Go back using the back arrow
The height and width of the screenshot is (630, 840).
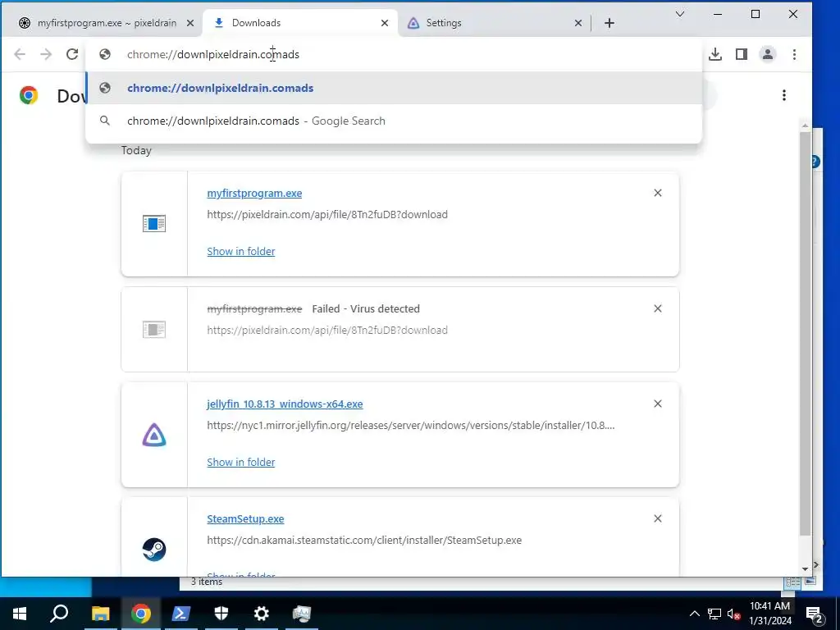(x=20, y=54)
